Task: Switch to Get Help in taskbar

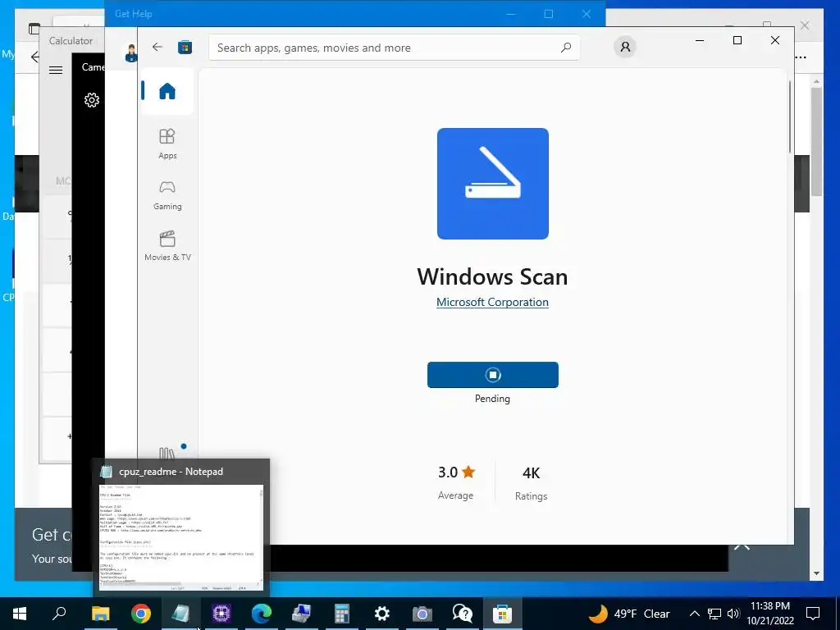Action: (x=463, y=614)
